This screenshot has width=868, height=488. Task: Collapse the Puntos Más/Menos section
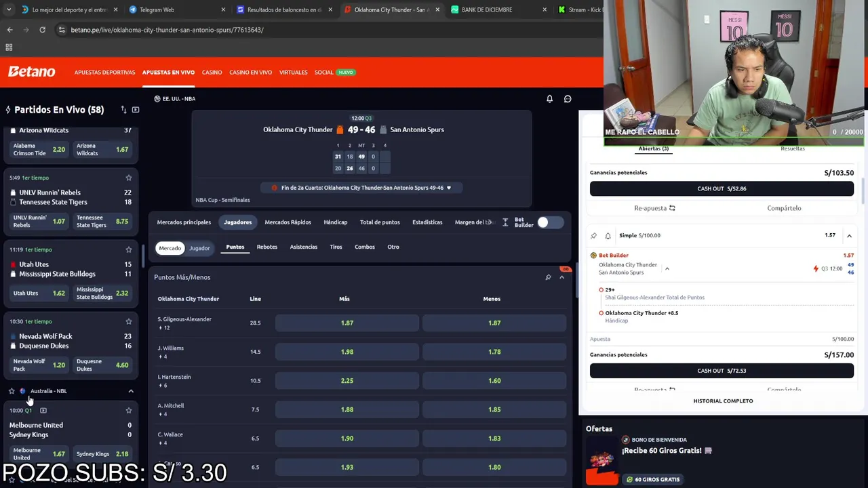click(561, 277)
